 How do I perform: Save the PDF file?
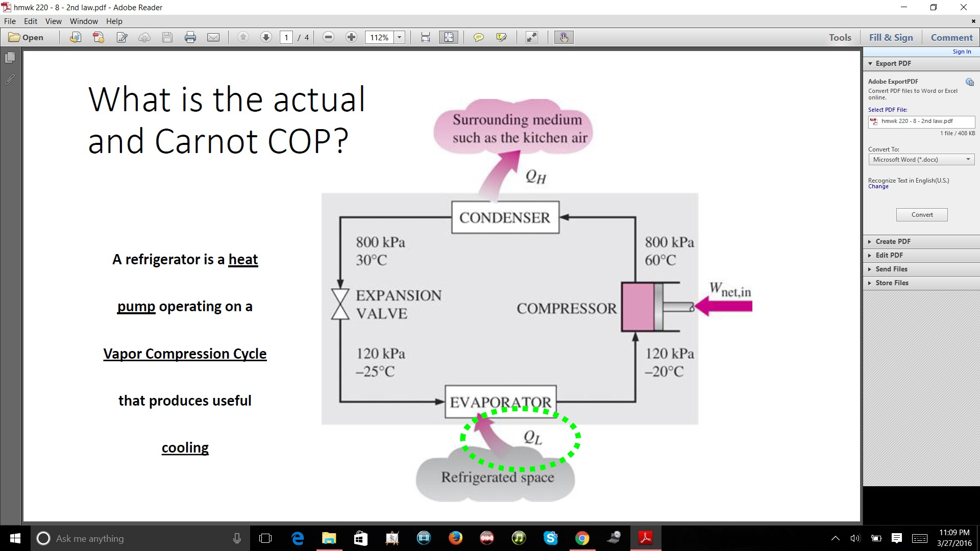coord(167,37)
